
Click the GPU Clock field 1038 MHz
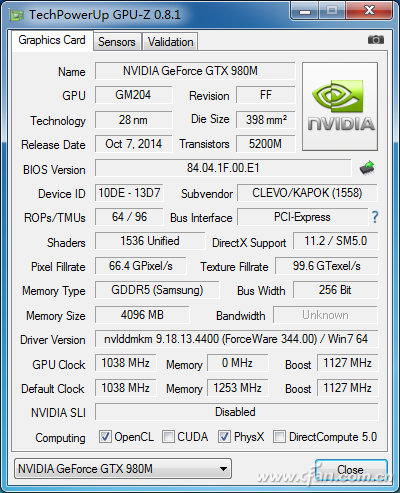[x=125, y=363]
